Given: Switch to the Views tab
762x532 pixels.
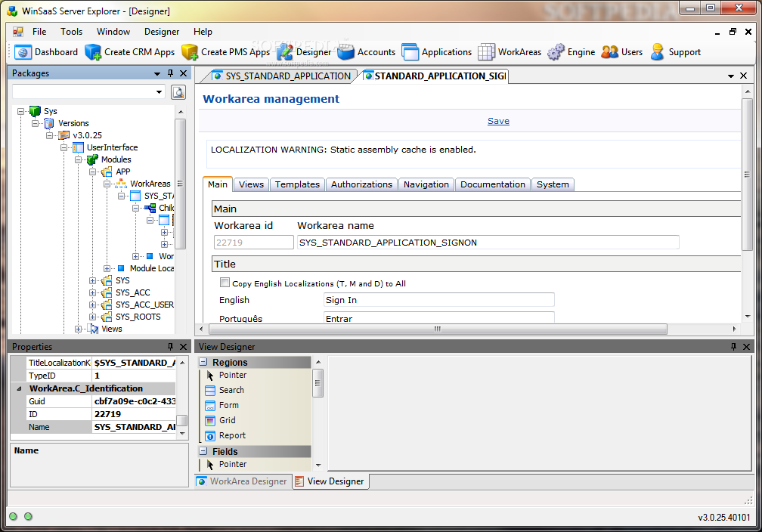Looking at the screenshot, I should pos(251,184).
